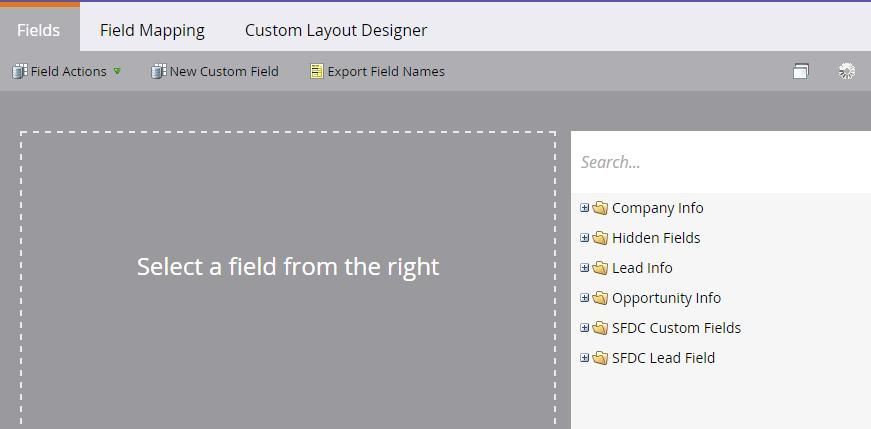Expand the Hidden Fields plus sign
This screenshot has width=871, height=429.
(x=584, y=238)
